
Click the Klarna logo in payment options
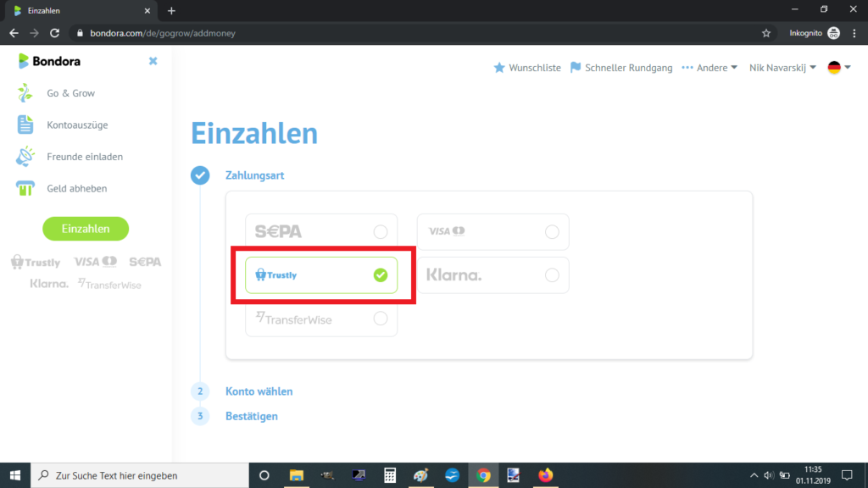pyautogui.click(x=454, y=275)
